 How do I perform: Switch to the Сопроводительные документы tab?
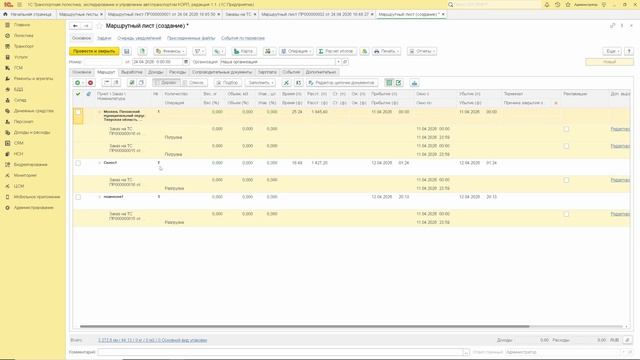222,72
